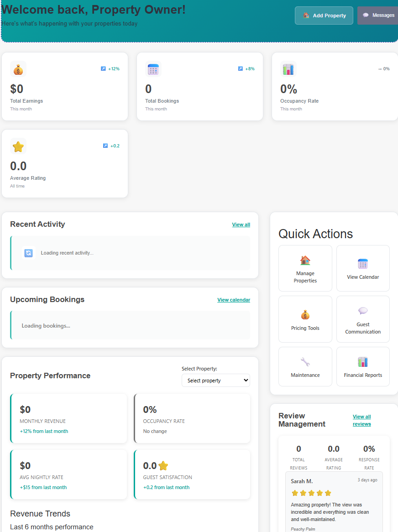Click the star icon on Average Rating card
The image size is (398, 532).
18,146
